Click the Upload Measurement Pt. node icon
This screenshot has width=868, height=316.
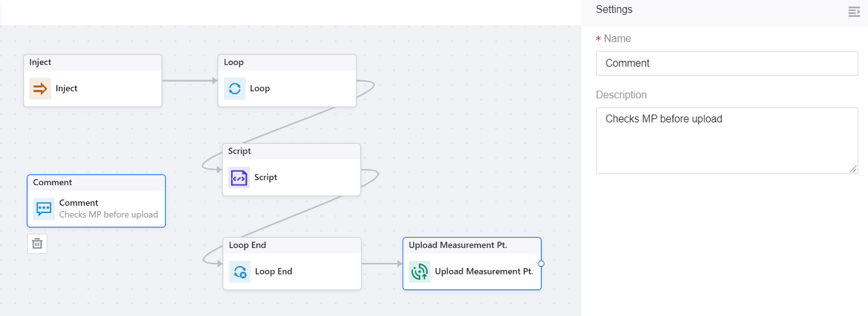pos(419,272)
